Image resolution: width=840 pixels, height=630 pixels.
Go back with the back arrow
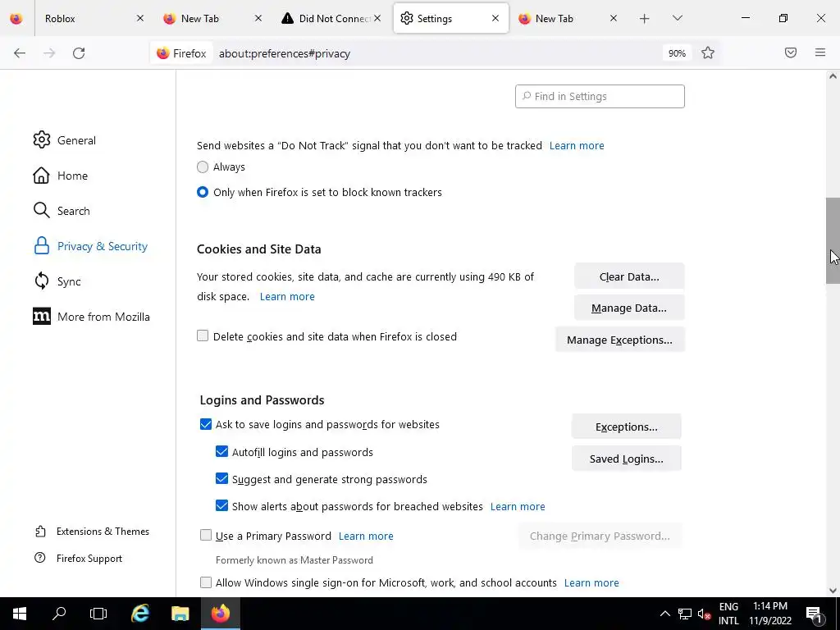coord(20,53)
